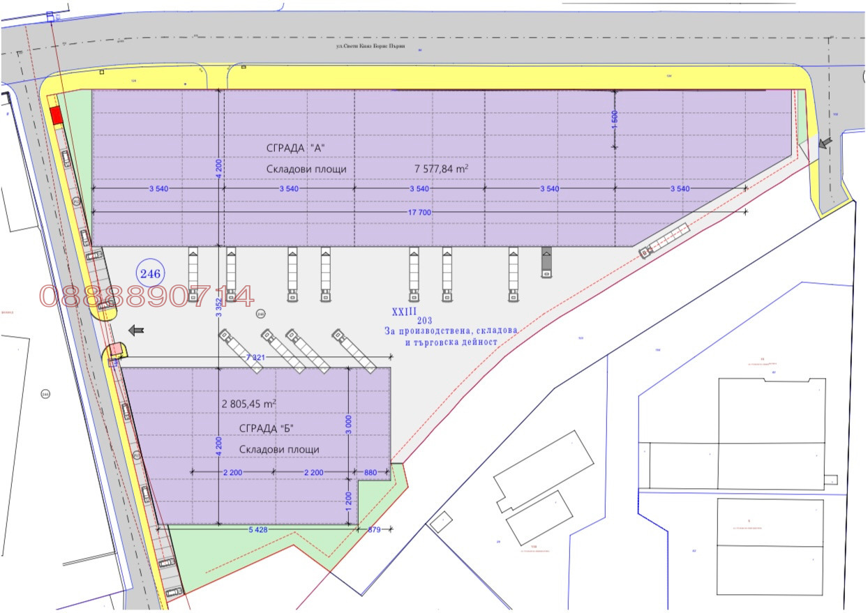The height and width of the screenshot is (613, 868).
Task: Click the СГРАДА "А" building label
Action: [x=296, y=146]
